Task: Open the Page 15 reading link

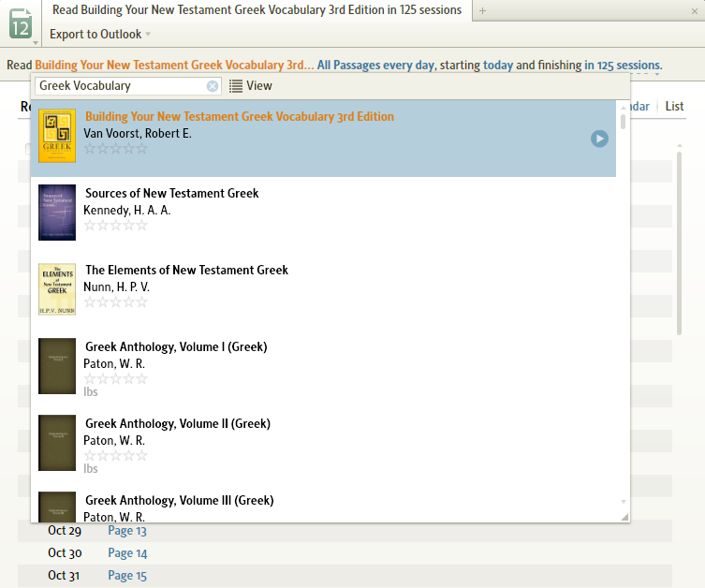Action: point(127,576)
